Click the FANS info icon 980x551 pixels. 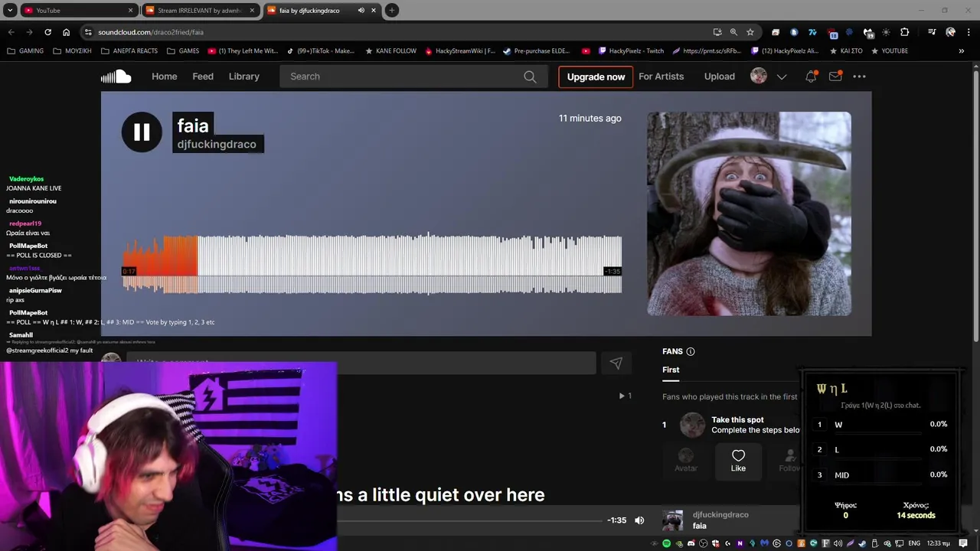(x=691, y=351)
